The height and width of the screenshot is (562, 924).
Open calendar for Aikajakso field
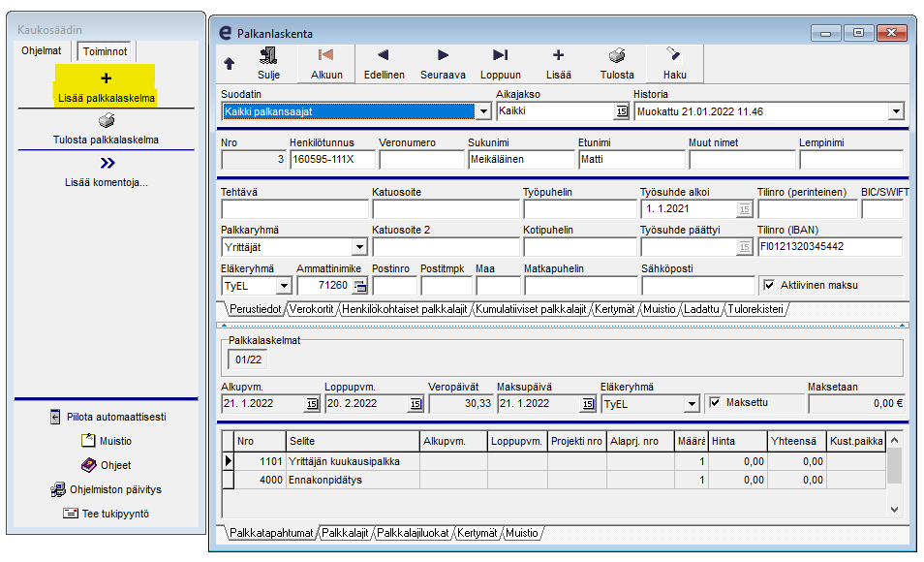[622, 111]
